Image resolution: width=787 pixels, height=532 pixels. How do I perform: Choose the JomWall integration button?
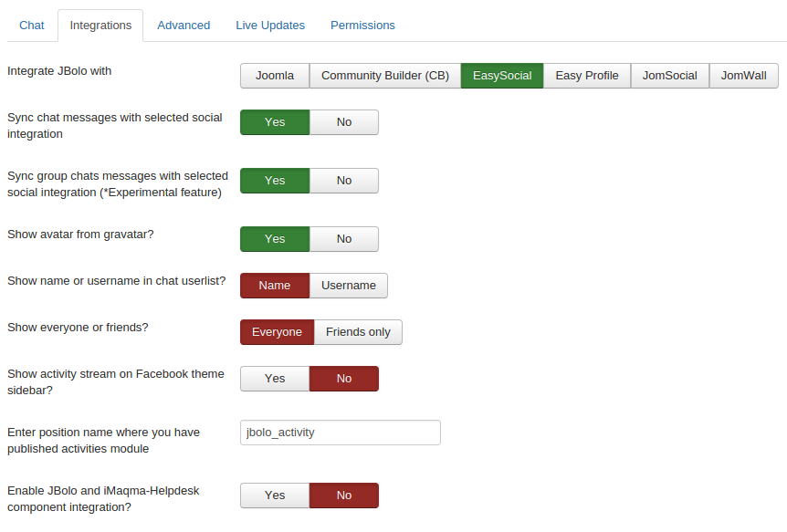[x=743, y=76]
